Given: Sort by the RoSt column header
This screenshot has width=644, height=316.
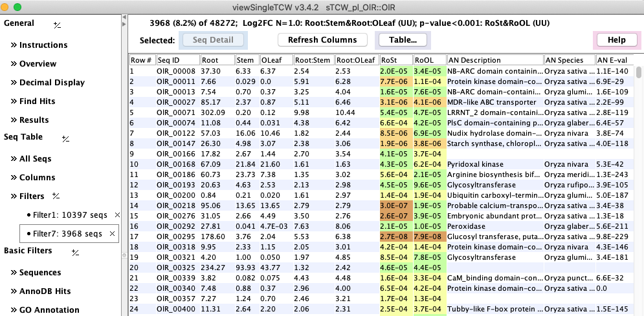Looking at the screenshot, I should (x=396, y=60).
